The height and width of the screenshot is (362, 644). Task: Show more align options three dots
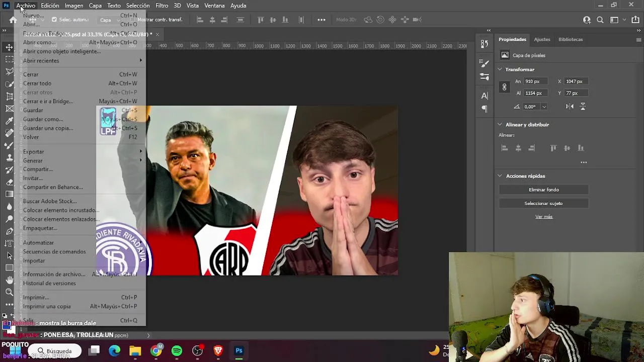coord(584,162)
